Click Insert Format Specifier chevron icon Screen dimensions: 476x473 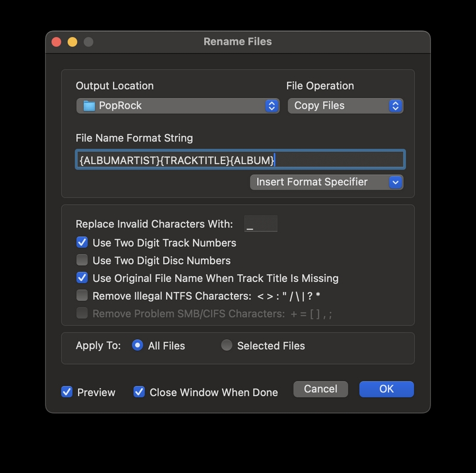click(x=395, y=182)
